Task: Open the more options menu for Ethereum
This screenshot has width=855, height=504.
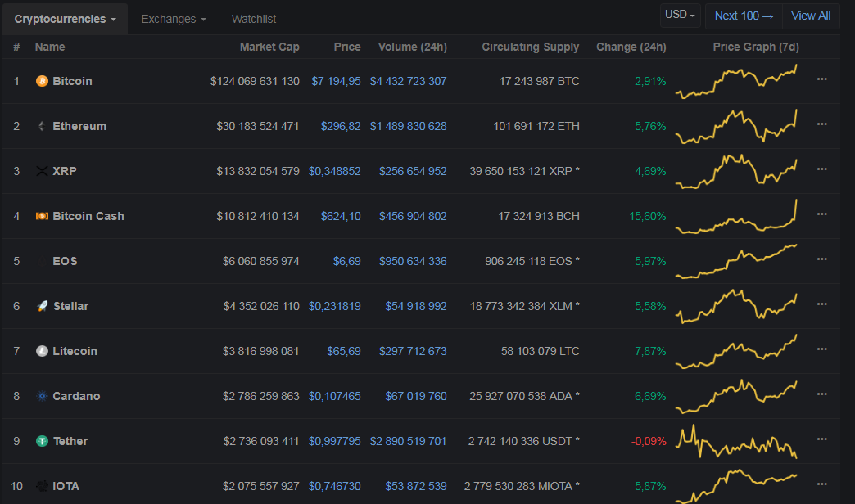Action: [821, 124]
